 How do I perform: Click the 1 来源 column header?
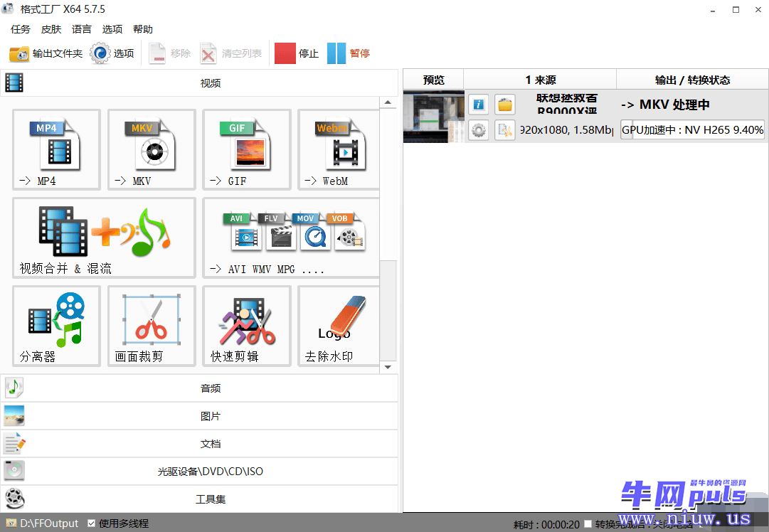[x=540, y=80]
